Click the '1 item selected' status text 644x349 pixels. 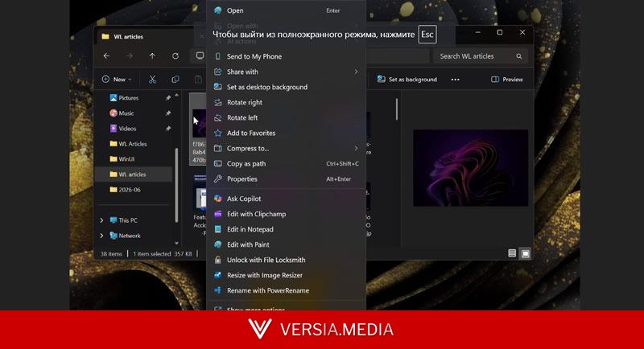click(151, 254)
